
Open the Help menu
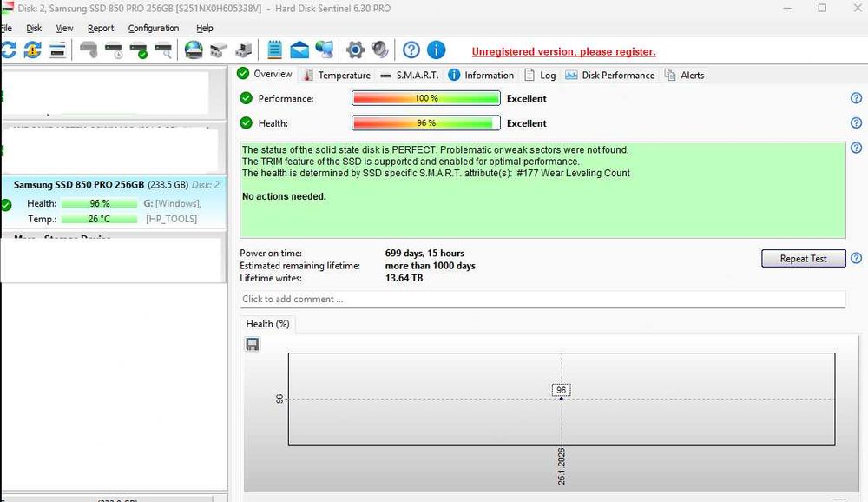point(204,28)
